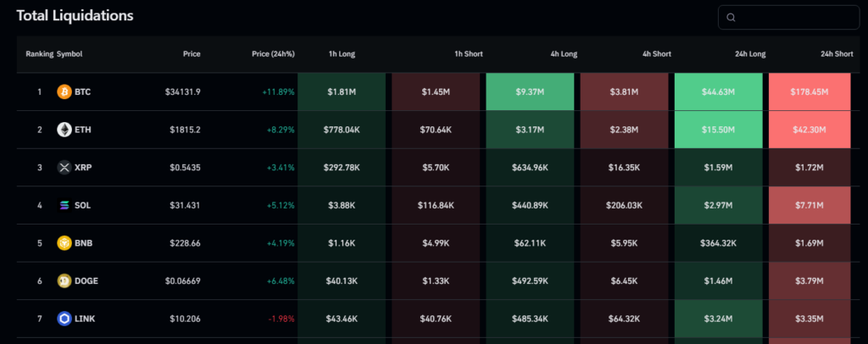Click BTC 1h Long cell $1.81M
868x344 pixels.
342,92
